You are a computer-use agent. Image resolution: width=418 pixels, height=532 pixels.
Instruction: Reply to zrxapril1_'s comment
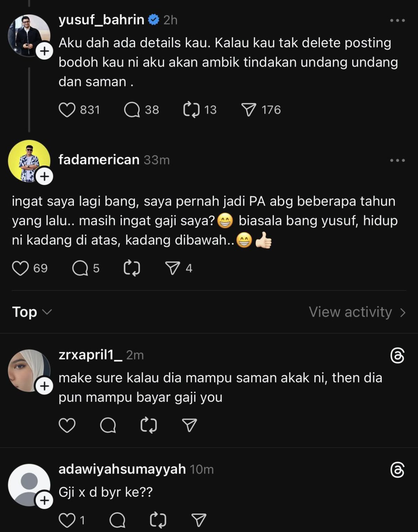(x=108, y=425)
